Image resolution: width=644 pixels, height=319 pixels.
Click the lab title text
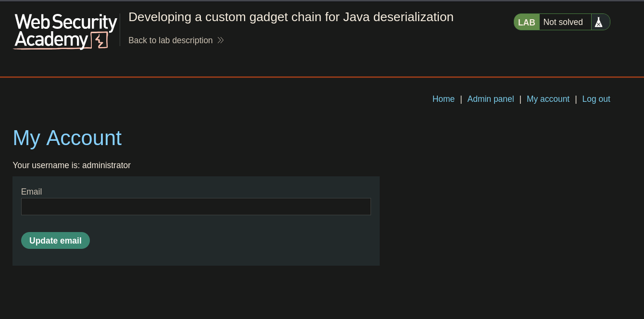291,17
